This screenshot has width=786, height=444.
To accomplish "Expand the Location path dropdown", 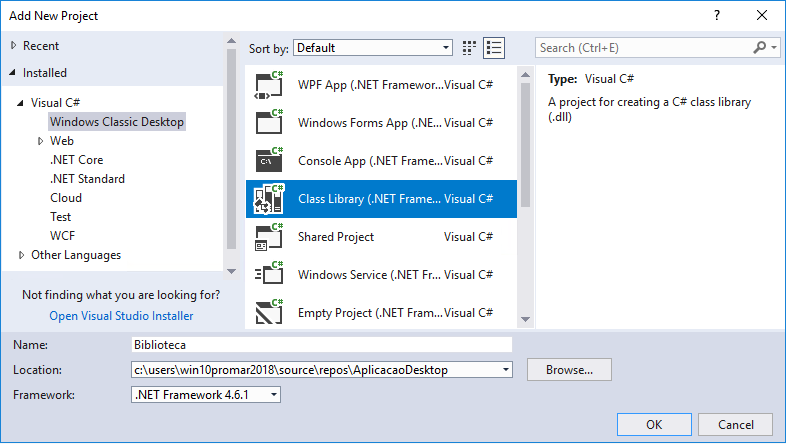I will tap(506, 370).
